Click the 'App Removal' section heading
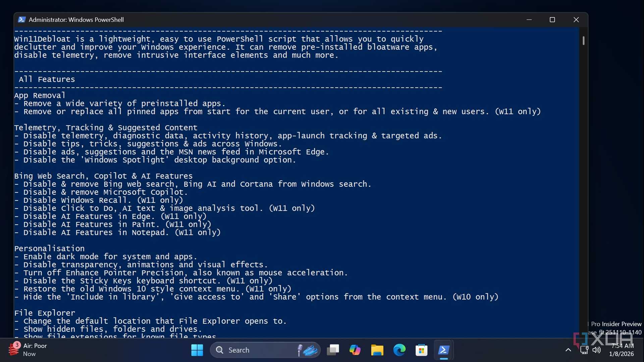644x362 pixels. (x=40, y=96)
